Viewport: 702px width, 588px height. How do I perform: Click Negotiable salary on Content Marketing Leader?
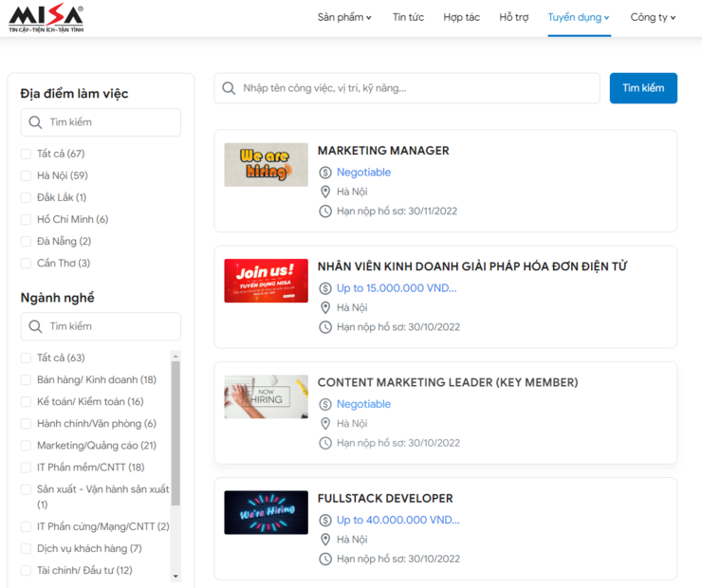coord(363,404)
